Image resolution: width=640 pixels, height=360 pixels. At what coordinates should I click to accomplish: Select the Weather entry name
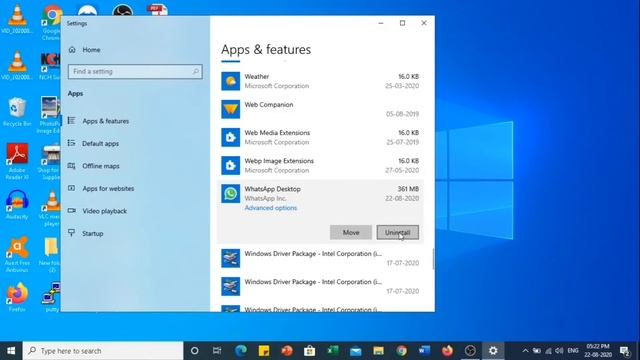[x=256, y=76]
